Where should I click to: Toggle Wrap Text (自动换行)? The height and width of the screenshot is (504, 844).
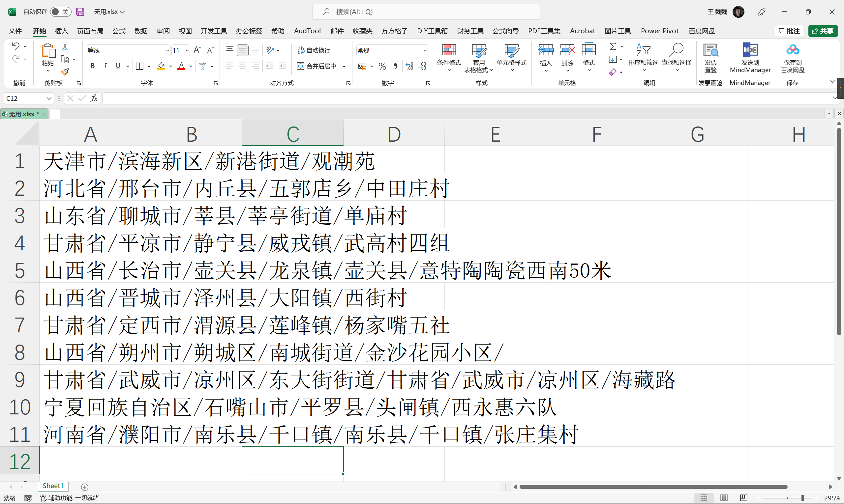pyautogui.click(x=314, y=50)
